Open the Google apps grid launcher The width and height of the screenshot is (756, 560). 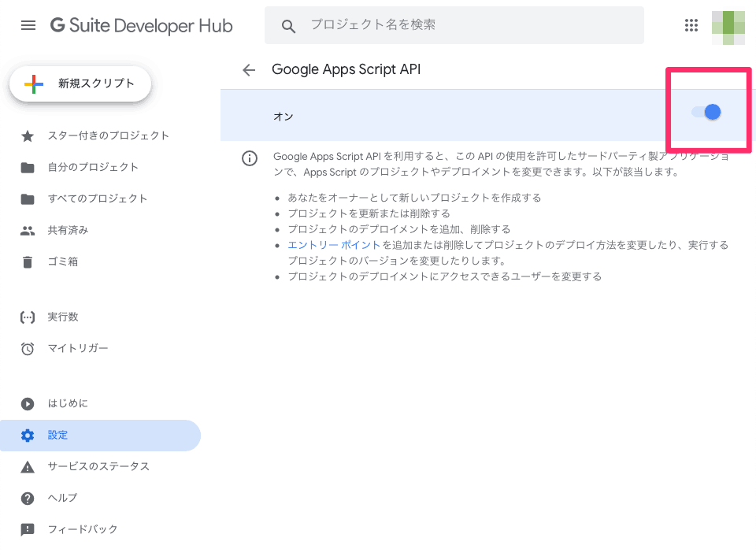pos(691,25)
